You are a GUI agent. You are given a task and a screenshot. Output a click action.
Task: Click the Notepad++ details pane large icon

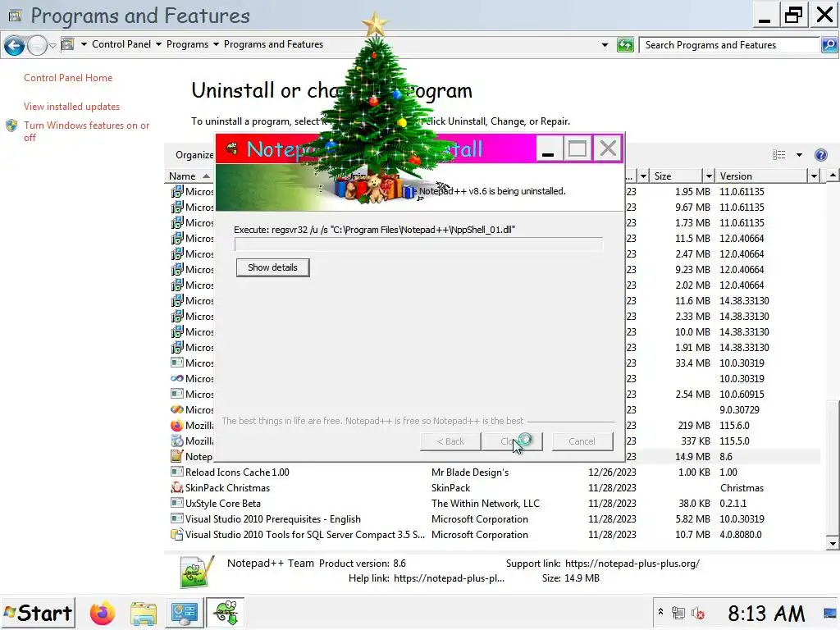(197, 572)
